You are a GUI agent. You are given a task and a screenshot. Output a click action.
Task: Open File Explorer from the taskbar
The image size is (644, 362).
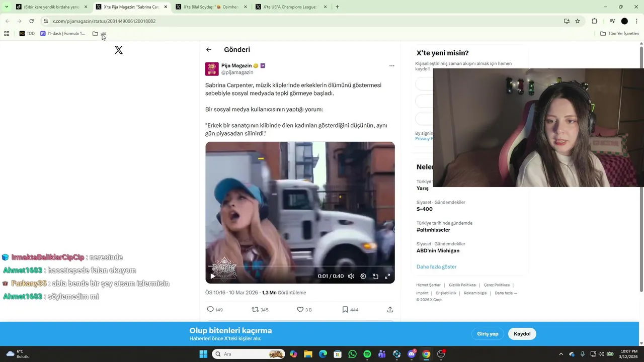[x=308, y=354]
